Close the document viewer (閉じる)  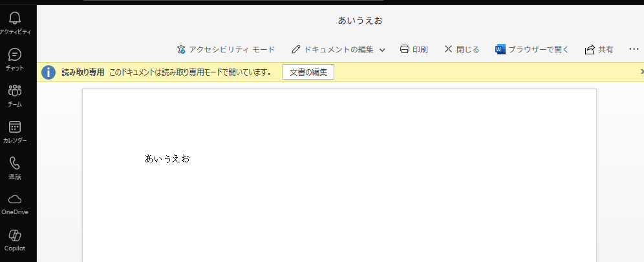point(462,50)
